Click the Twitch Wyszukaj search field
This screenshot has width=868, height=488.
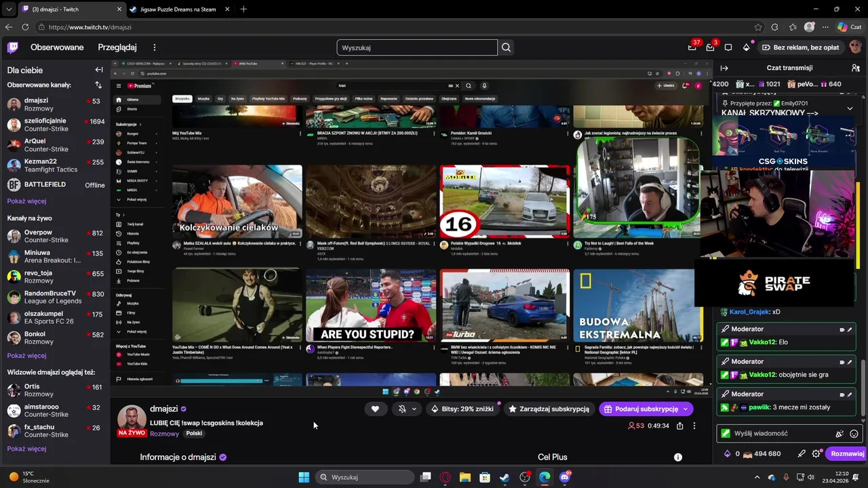click(x=417, y=47)
